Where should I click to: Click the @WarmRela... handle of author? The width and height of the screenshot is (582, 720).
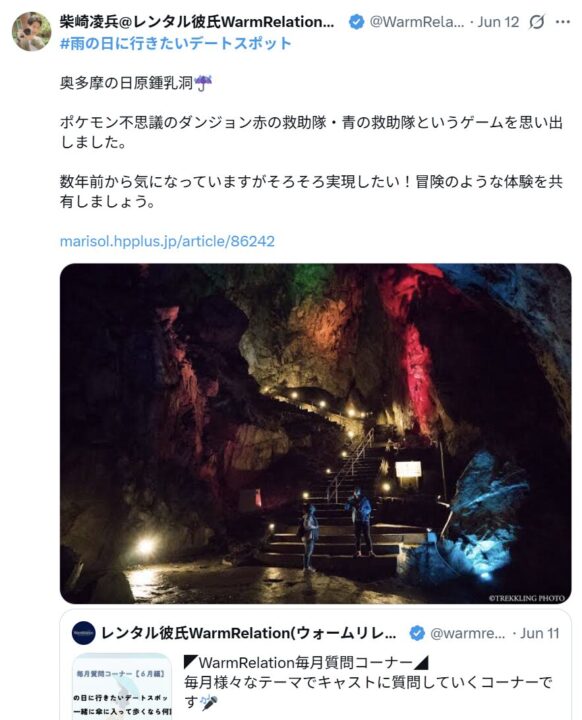click(417, 22)
